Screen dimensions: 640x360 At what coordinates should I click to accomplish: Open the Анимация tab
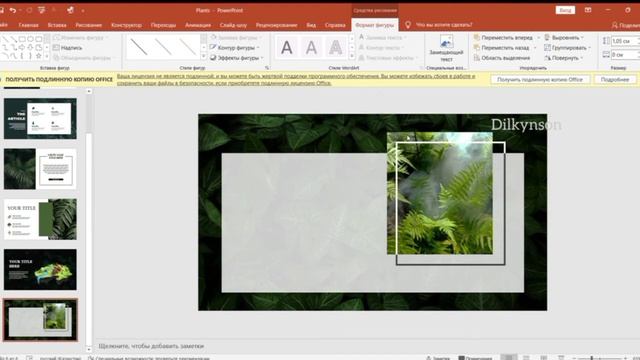(x=198, y=25)
